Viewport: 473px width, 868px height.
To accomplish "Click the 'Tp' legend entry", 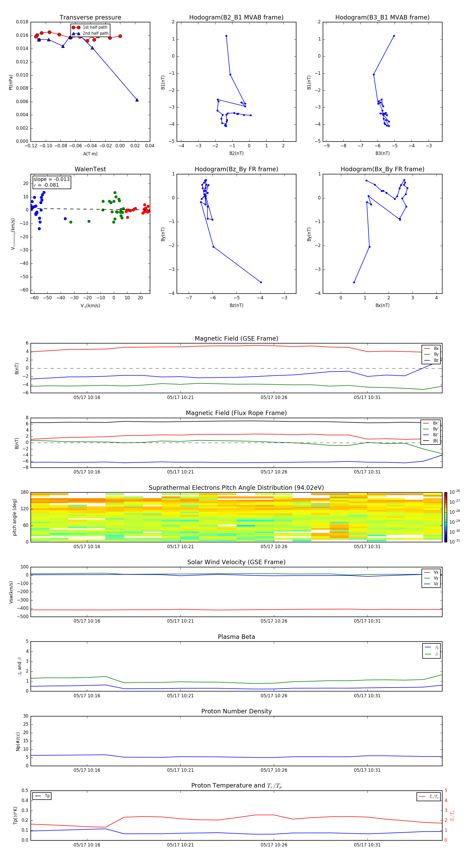I will (x=42, y=796).
